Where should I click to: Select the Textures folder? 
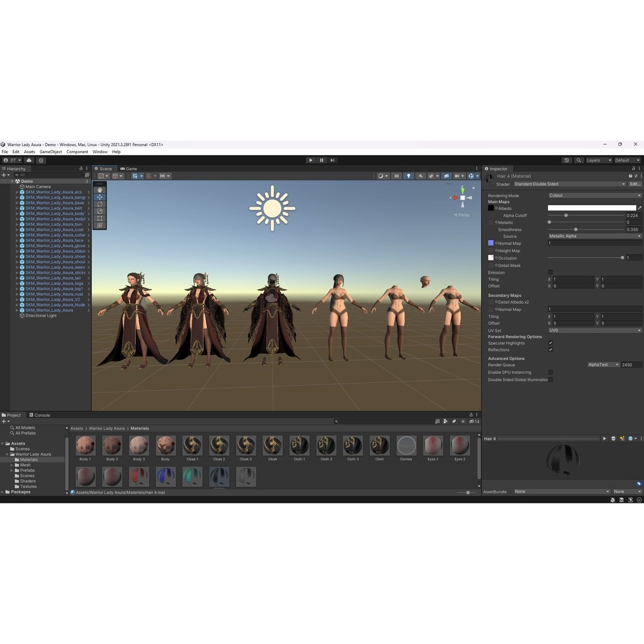[29, 487]
